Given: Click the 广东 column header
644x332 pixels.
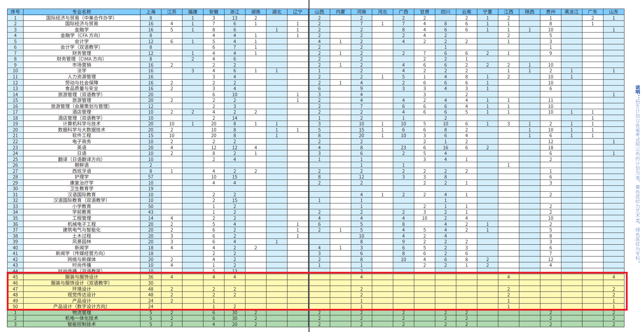Looking at the screenshot, I should pos(593,12).
